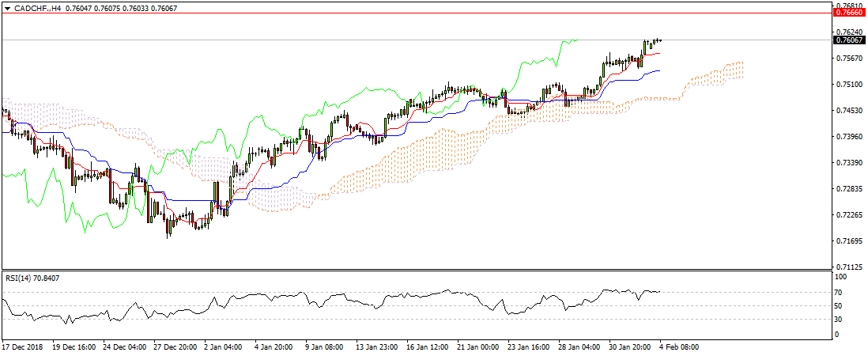Click the high price value 0.76075
The height and width of the screenshot is (356, 868).
pyautogui.click(x=106, y=9)
